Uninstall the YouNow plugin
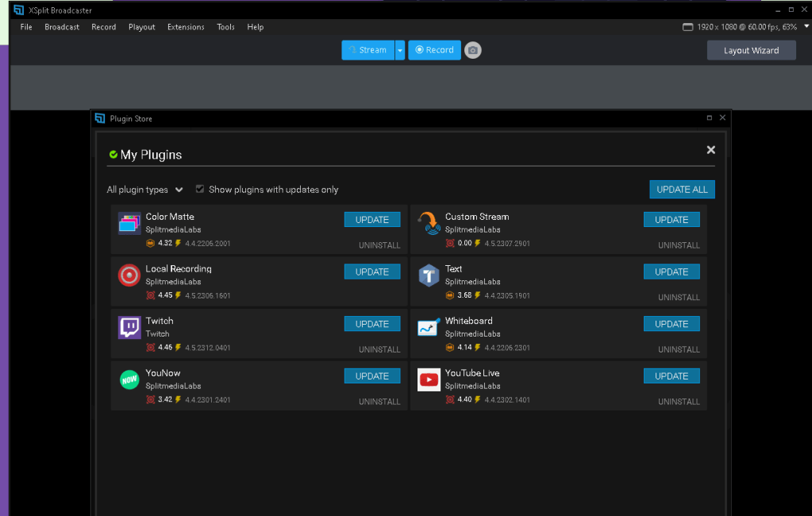This screenshot has height=516, width=812. (379, 402)
